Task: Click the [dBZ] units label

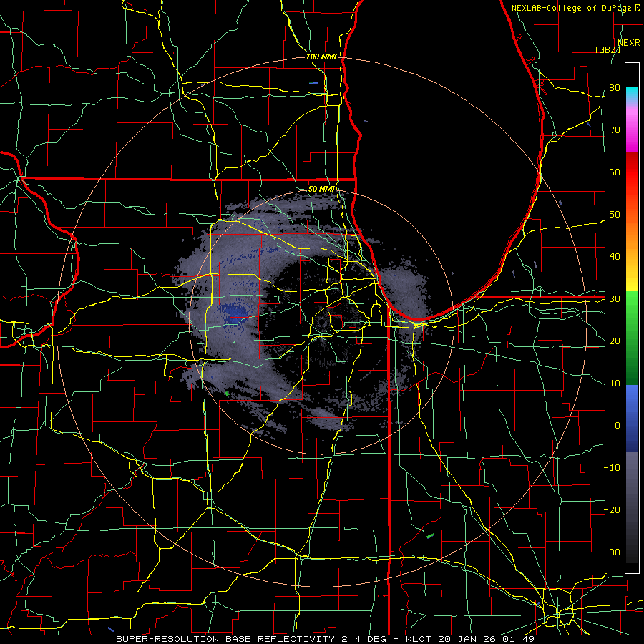Action: (608, 49)
